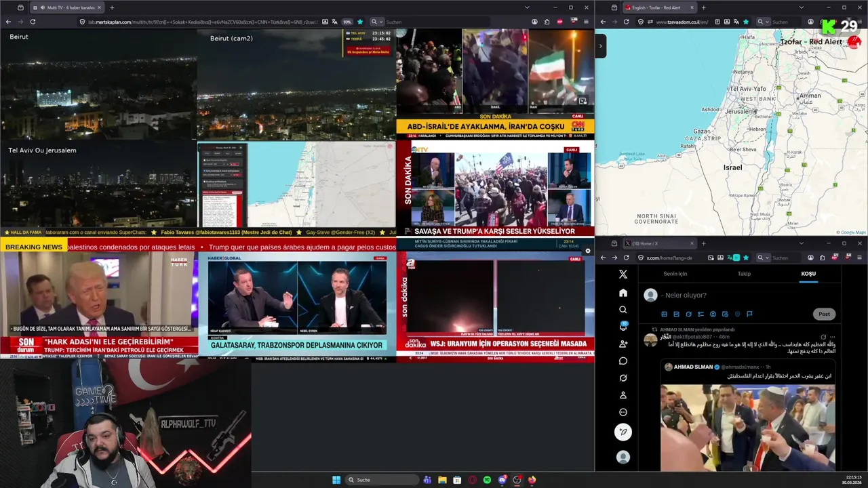This screenshot has width=868, height=488.
Task: Open Spotify from the taskbar
Action: click(x=487, y=480)
